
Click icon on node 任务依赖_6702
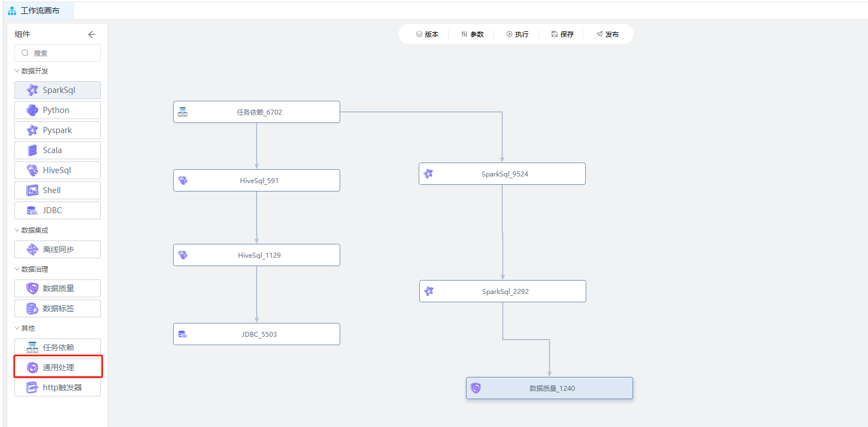[183, 112]
